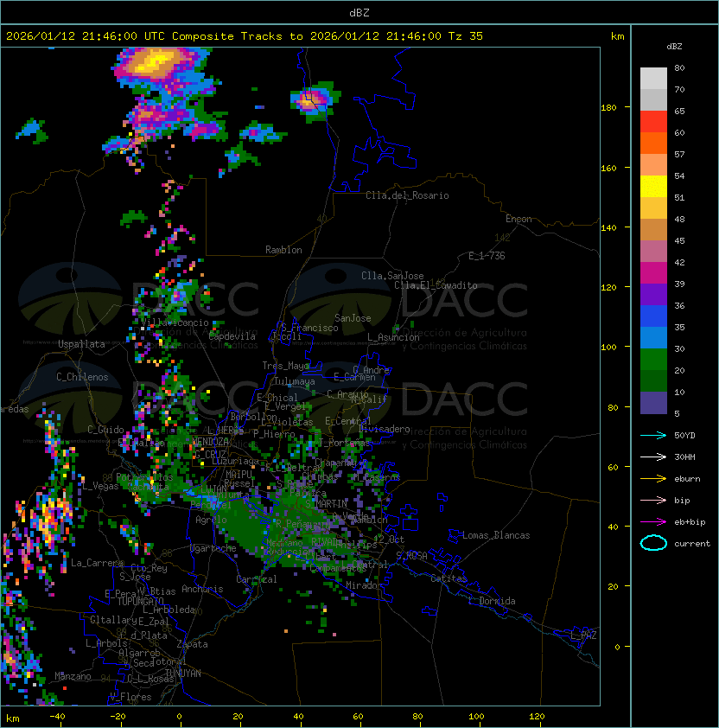
Task: Click the dBZ heading above the color scale
Action: [674, 47]
